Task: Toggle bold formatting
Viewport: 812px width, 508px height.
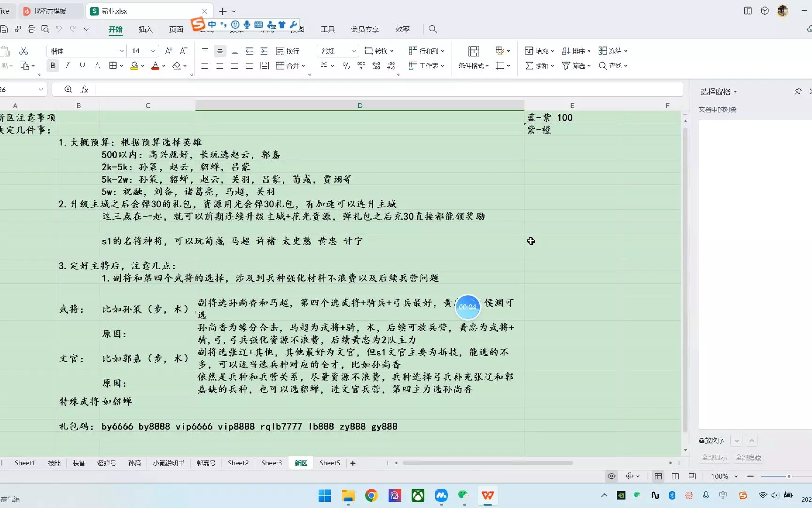Action: point(53,66)
